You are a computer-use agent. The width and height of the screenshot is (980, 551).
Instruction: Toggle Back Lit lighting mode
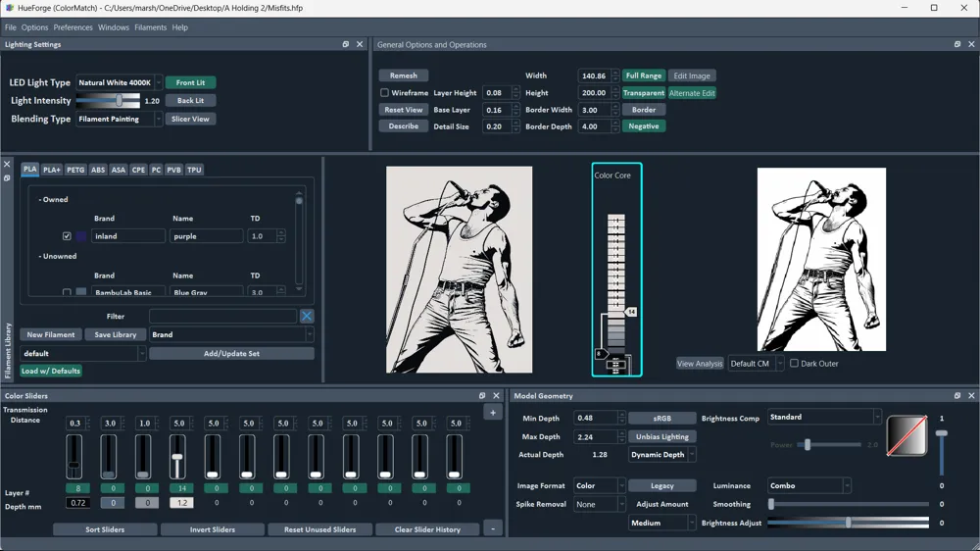[x=191, y=101]
